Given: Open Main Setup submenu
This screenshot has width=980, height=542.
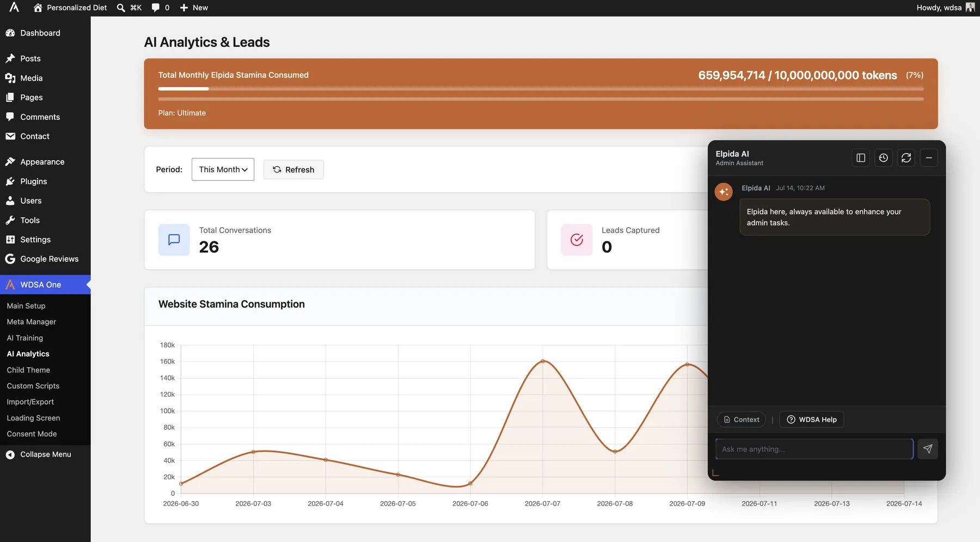Looking at the screenshot, I should 26,306.
